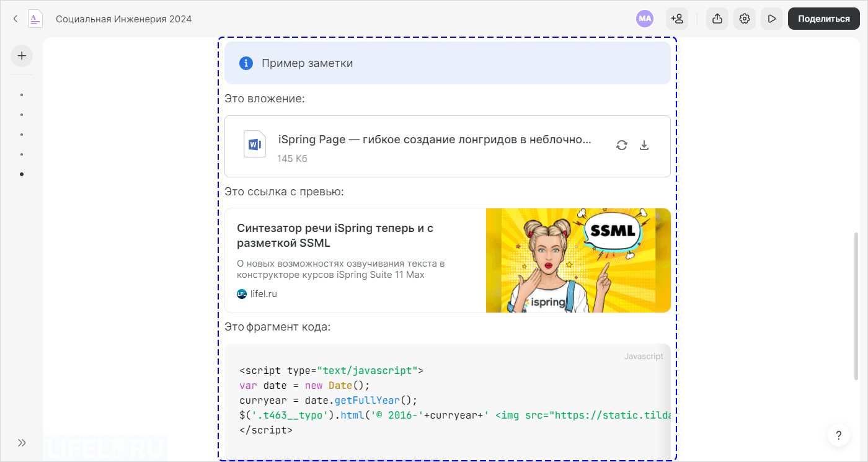Add a new block with the plus button
The height and width of the screenshot is (462, 868).
coord(22,56)
